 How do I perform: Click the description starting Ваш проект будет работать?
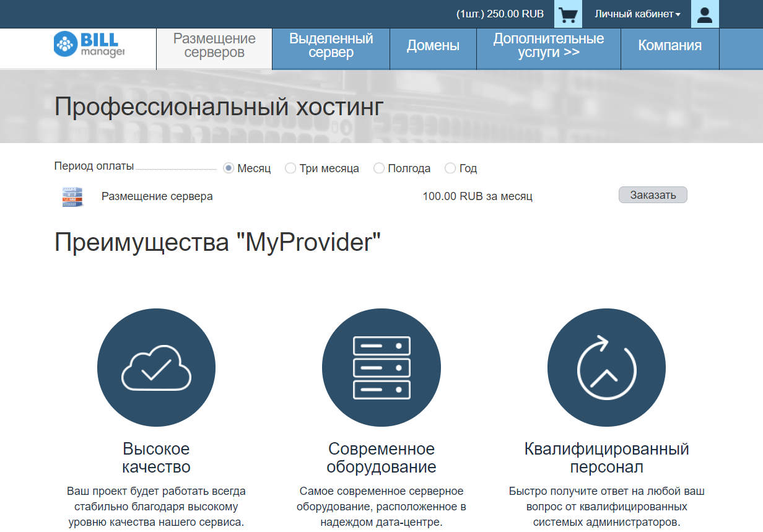(156, 507)
